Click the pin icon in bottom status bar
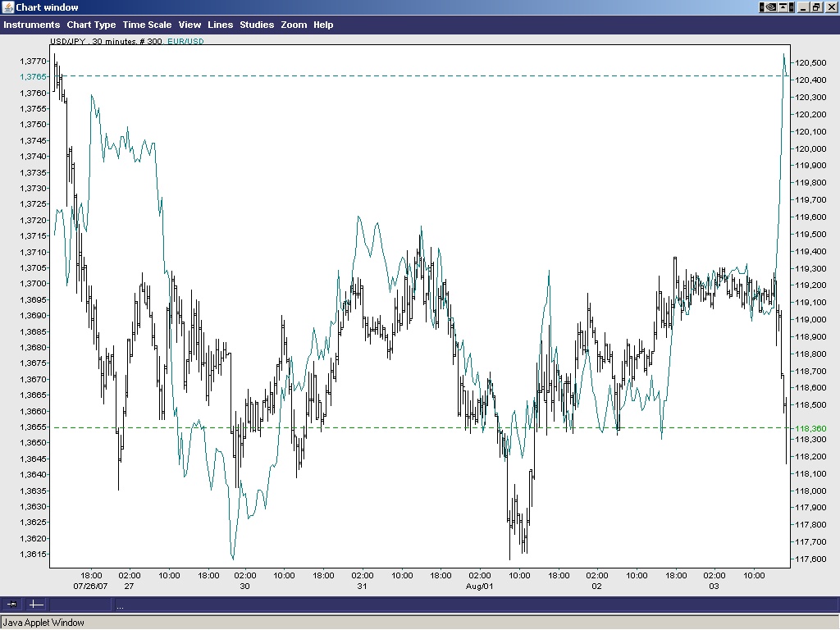Screen dimensions: 840x630 pos(12,605)
